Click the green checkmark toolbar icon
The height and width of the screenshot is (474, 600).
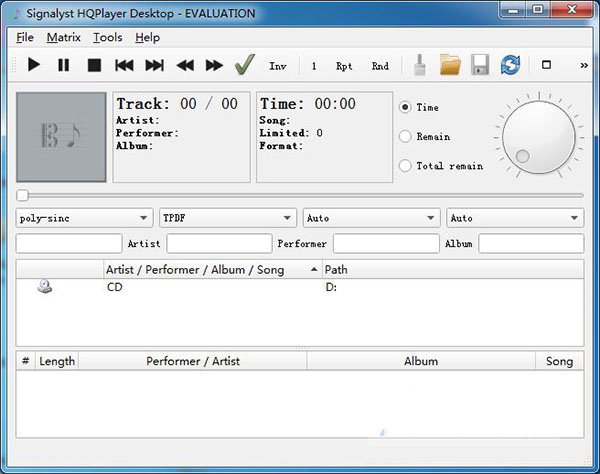[245, 65]
